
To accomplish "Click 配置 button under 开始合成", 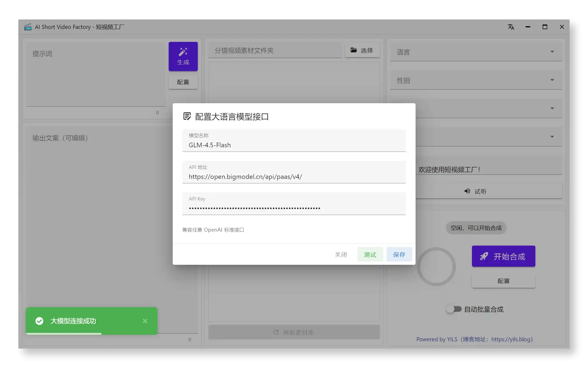I will coord(503,281).
